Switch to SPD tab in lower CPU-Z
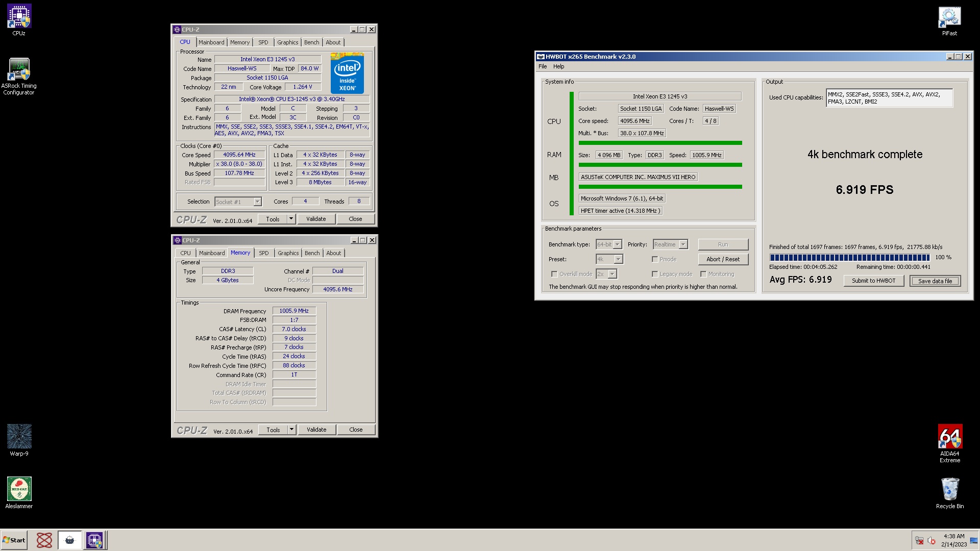 tap(264, 253)
